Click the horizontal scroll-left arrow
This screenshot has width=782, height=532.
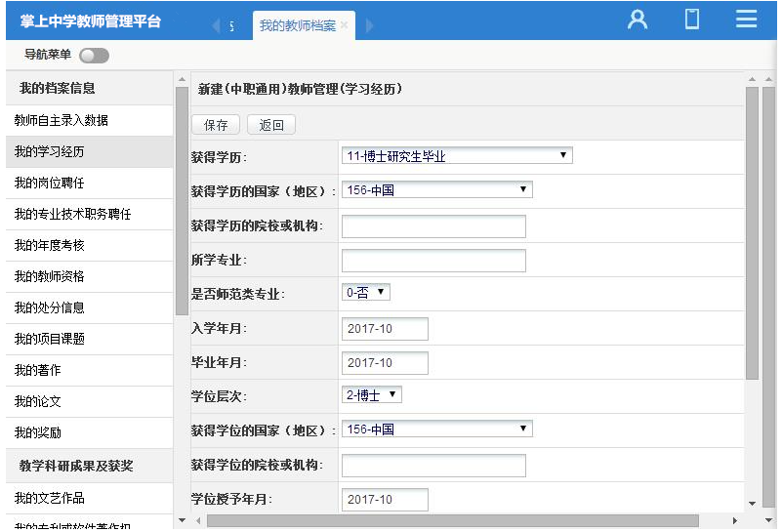(198, 520)
